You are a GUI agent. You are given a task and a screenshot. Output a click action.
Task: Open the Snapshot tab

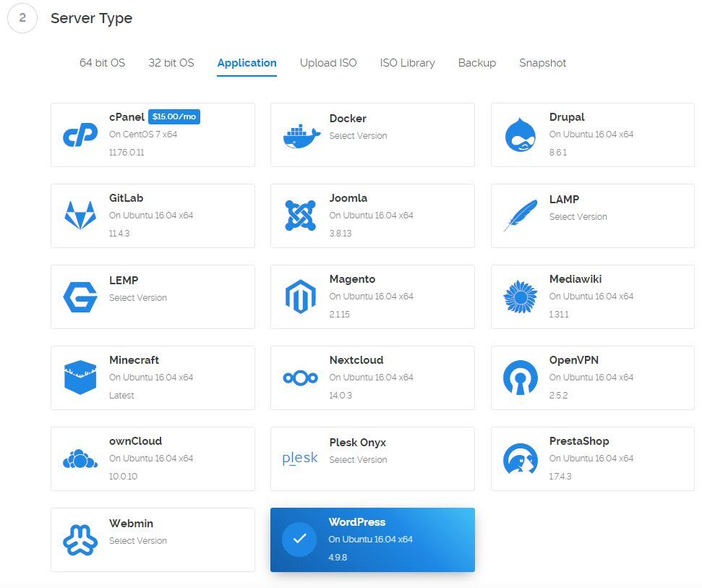point(543,63)
